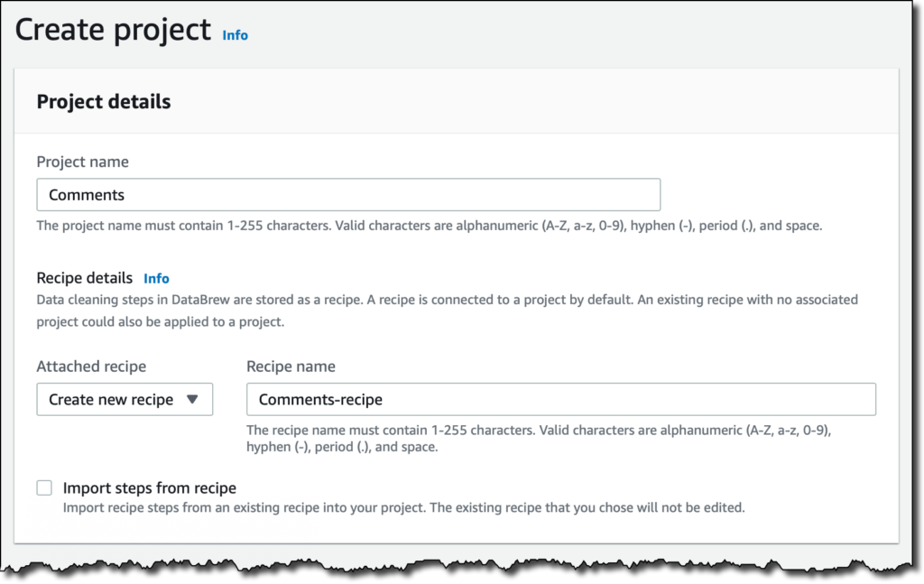Click the "Create project" page title
The width and height of the screenshot is (924, 584).
click(x=115, y=30)
